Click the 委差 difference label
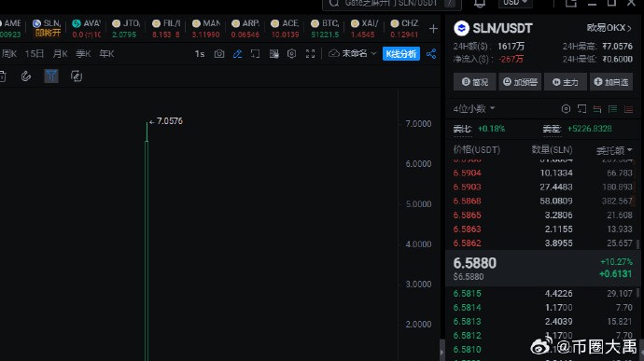Screen dimensions: 644x361 coord(552,129)
